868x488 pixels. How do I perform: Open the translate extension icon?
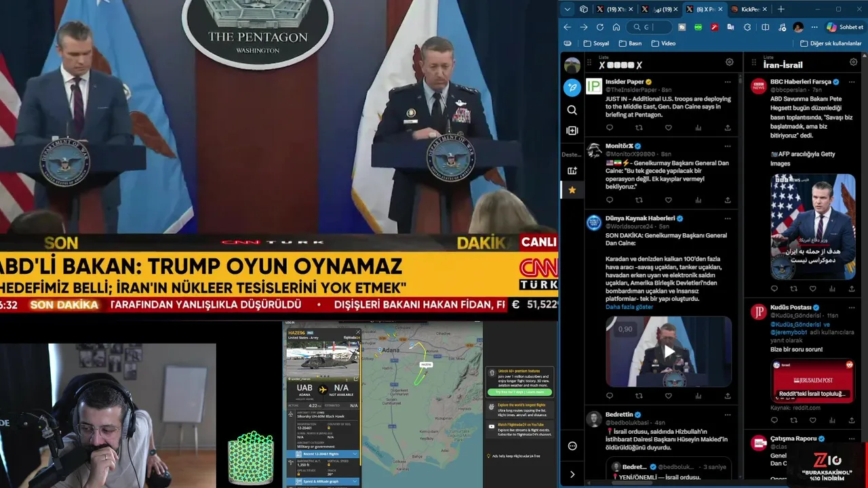[730, 27]
